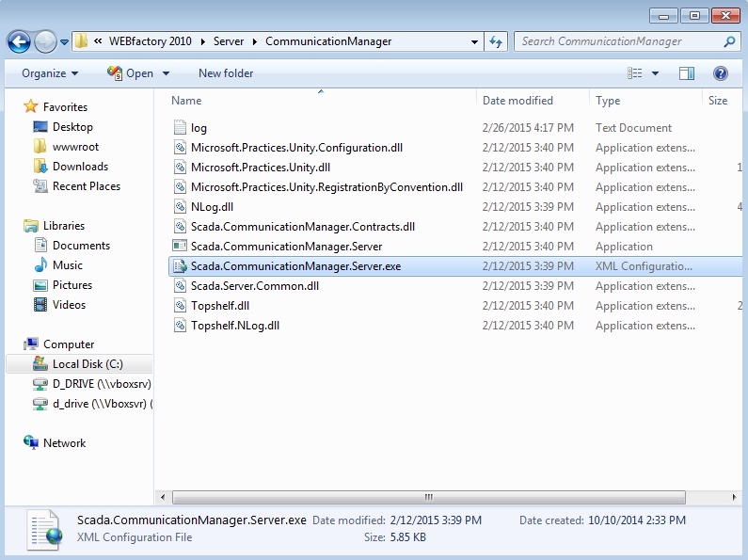Click the horizontal scrollbar left arrow
The image size is (748, 560).
[x=163, y=498]
